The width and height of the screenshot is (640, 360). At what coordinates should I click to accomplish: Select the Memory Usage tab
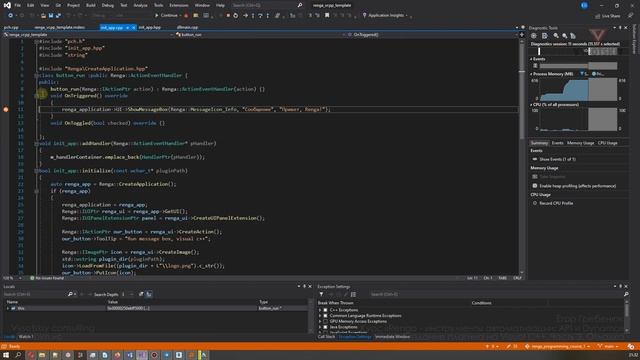(x=580, y=143)
